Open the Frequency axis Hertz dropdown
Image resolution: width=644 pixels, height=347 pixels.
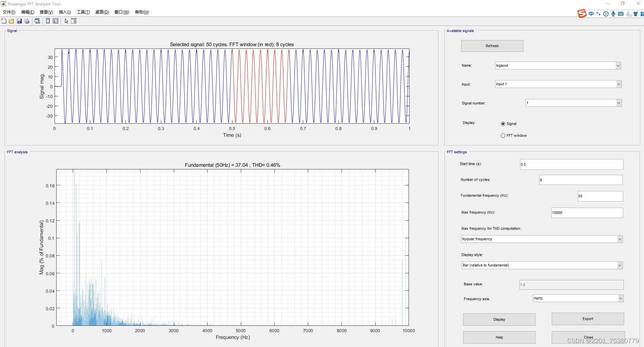620,298
